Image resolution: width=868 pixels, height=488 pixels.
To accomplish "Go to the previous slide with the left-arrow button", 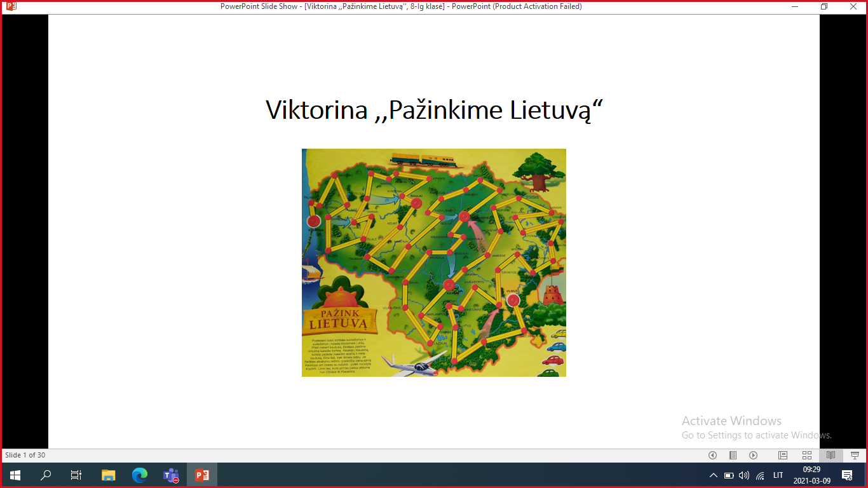I will [x=712, y=455].
